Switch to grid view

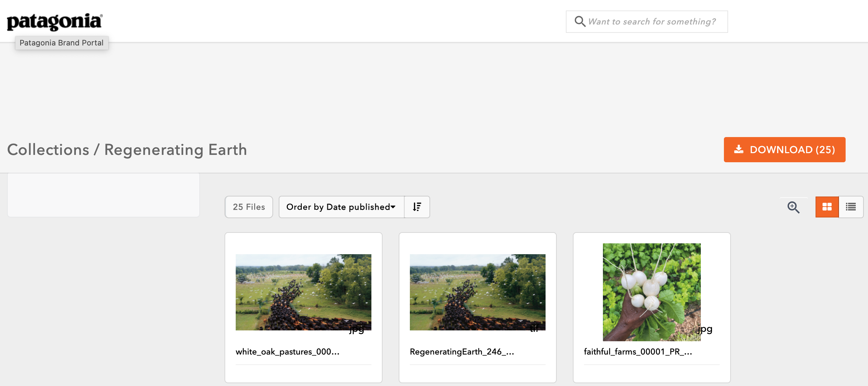[827, 207]
